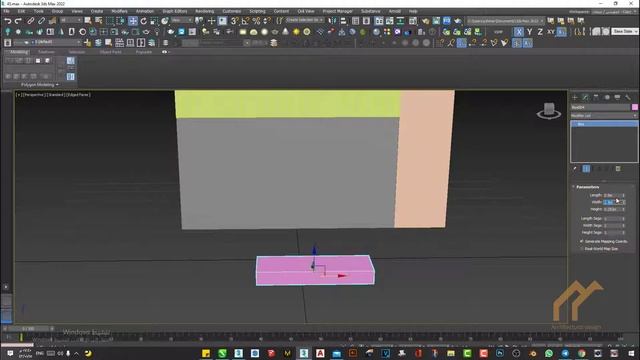Restrict transform to Z axis button

pyautogui.click(x=540, y=31)
